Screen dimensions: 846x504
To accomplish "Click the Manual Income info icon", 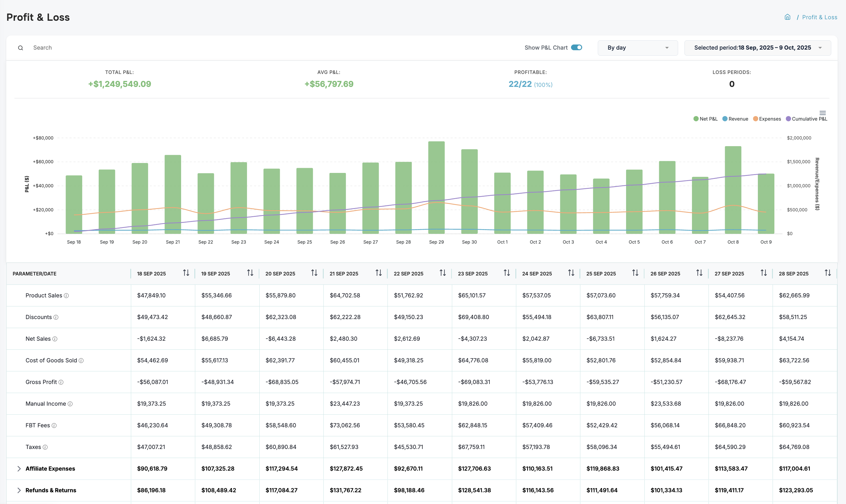I will tap(70, 404).
